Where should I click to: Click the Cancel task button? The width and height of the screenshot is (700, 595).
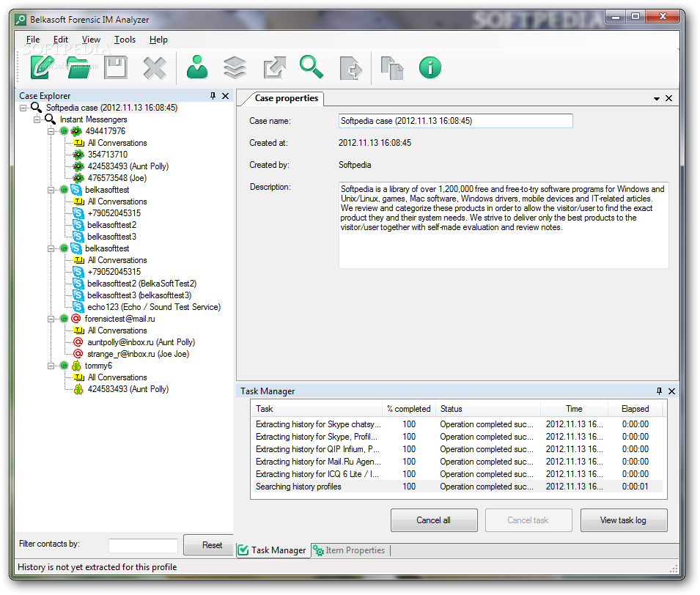528,520
